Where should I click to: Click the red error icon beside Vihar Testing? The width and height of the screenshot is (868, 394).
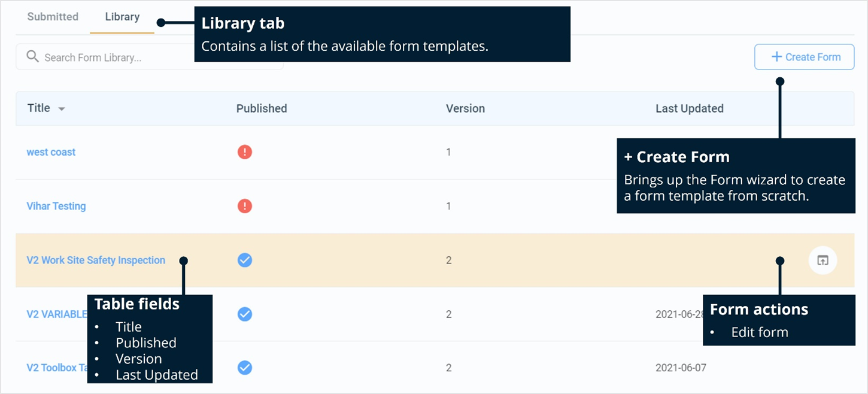click(245, 206)
